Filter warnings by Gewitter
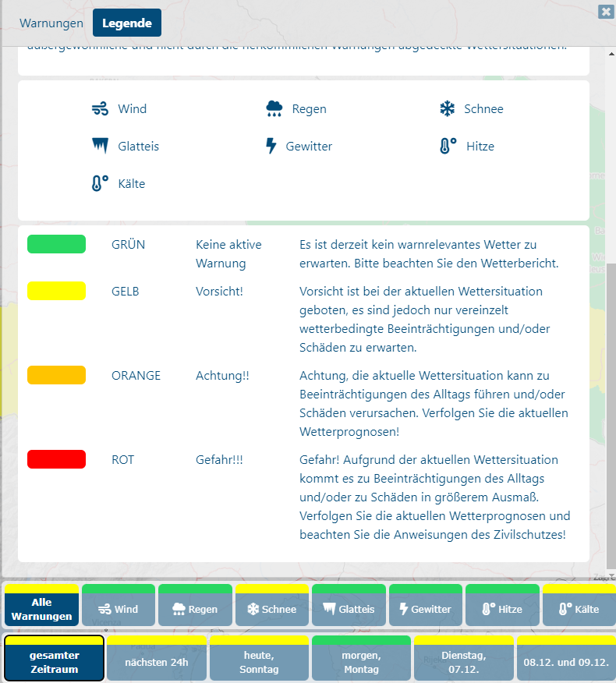616x683 pixels. click(426, 605)
